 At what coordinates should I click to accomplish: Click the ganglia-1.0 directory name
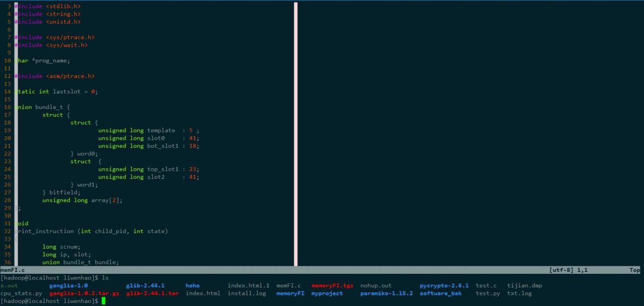coord(68,285)
